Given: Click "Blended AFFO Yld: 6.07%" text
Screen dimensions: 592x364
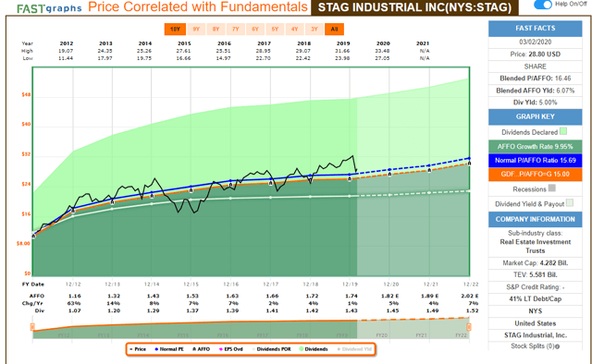Looking at the screenshot, I should coord(535,91).
